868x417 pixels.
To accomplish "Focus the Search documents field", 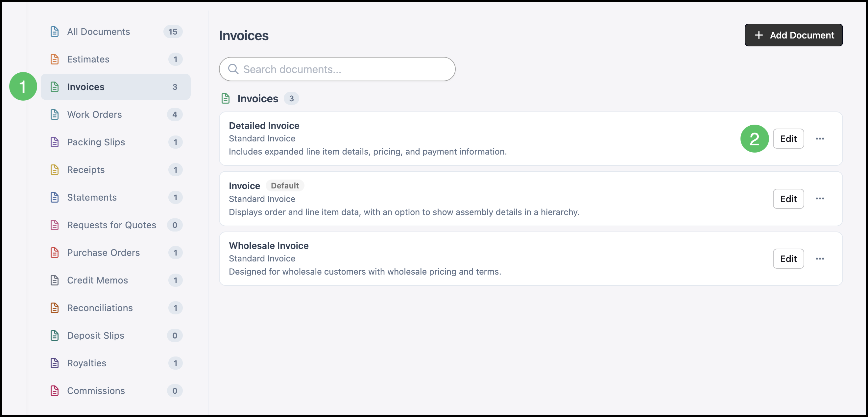I will point(337,69).
